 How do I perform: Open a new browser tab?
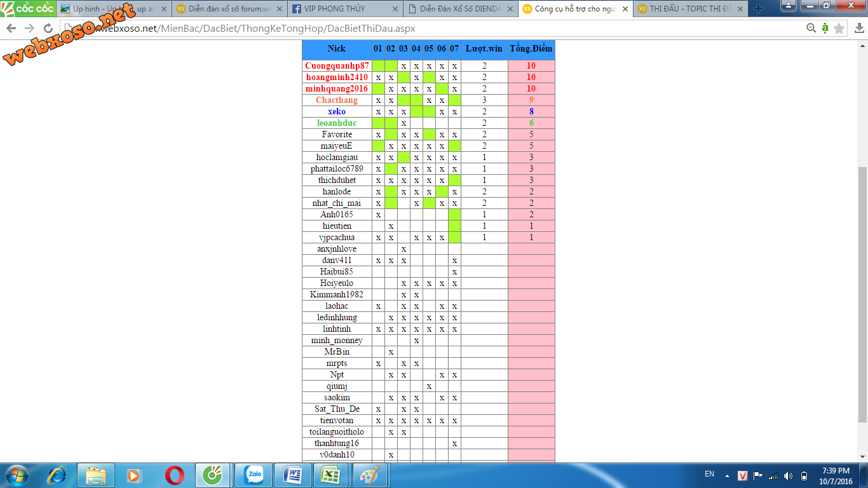tap(758, 9)
